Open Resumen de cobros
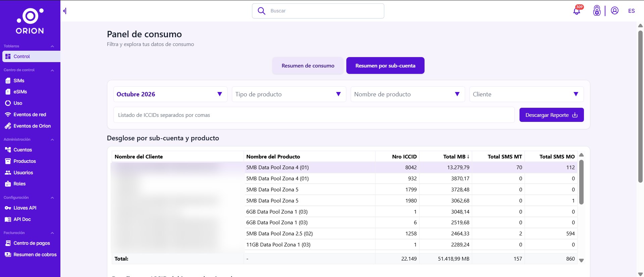Viewport: 644px width, 277px height. (x=35, y=255)
